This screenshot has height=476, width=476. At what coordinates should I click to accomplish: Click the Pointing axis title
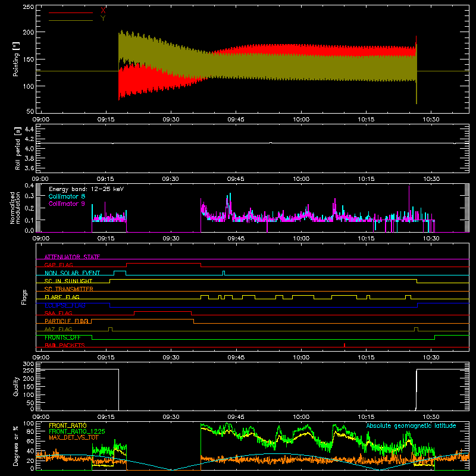point(16,59)
